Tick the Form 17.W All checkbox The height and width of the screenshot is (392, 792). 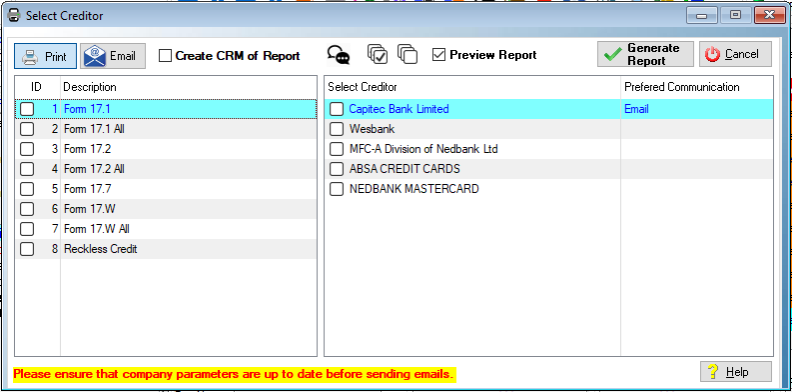27,229
